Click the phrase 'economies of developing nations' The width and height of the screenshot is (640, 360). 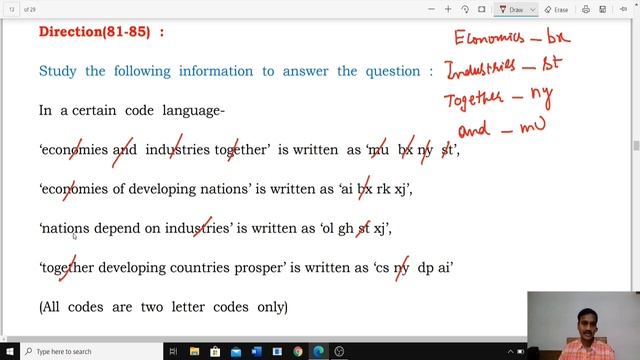145,189
